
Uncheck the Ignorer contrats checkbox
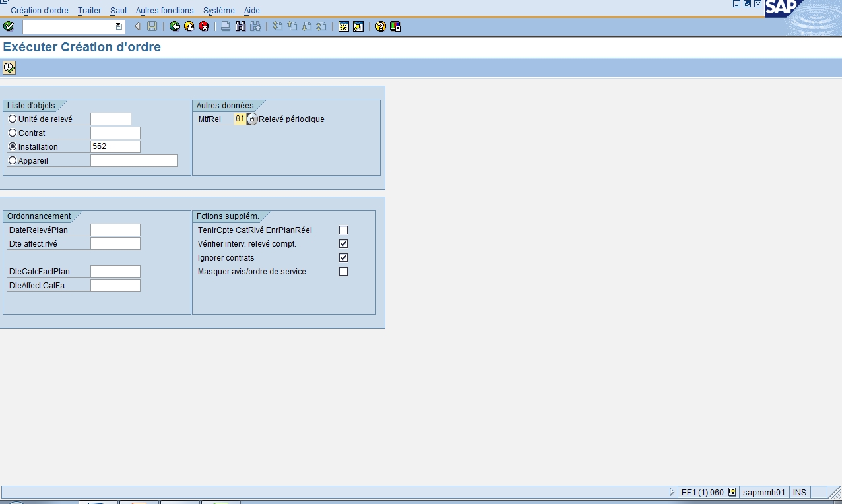click(x=343, y=258)
